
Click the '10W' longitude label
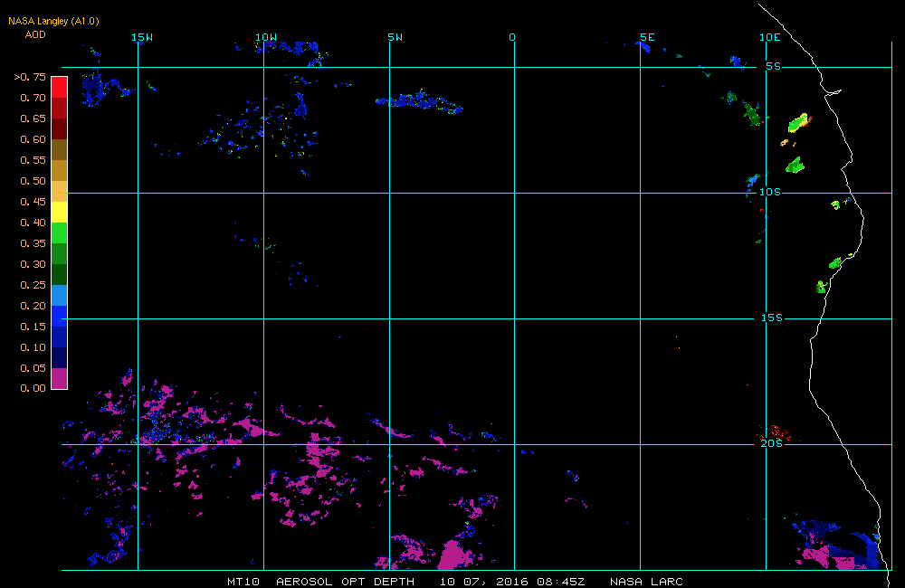pos(266,37)
